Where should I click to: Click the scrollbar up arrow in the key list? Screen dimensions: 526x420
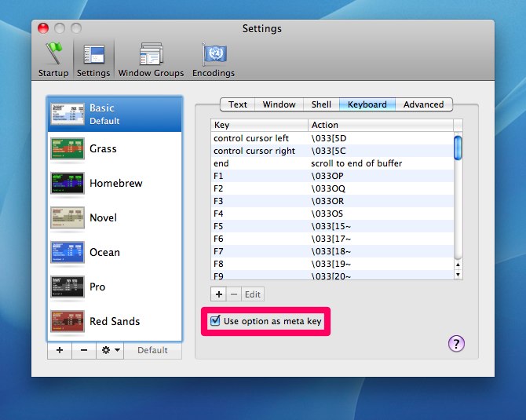pyautogui.click(x=458, y=265)
